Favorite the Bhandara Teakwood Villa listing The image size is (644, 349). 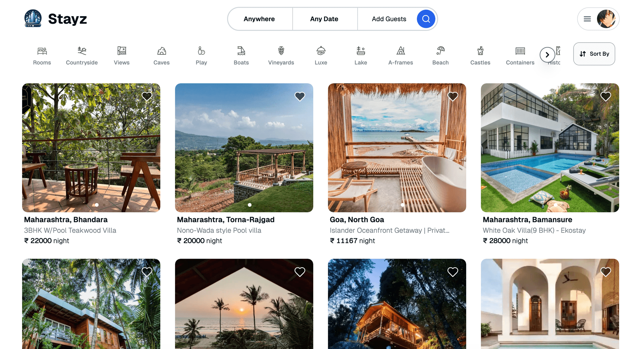tap(147, 97)
